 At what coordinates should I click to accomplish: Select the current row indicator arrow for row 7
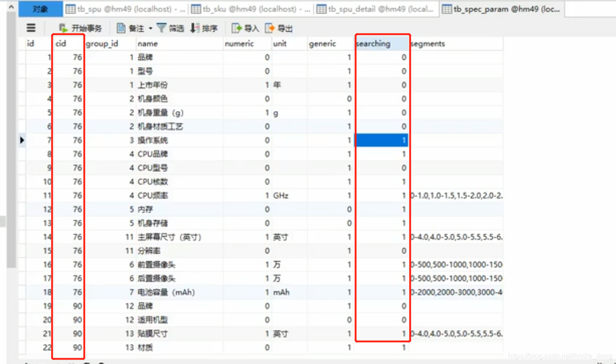pyautogui.click(x=22, y=140)
